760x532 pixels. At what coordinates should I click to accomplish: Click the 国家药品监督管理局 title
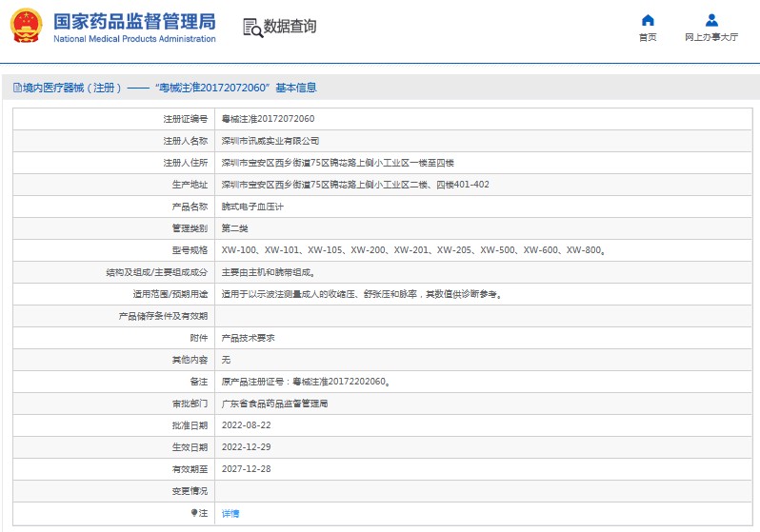pos(134,22)
